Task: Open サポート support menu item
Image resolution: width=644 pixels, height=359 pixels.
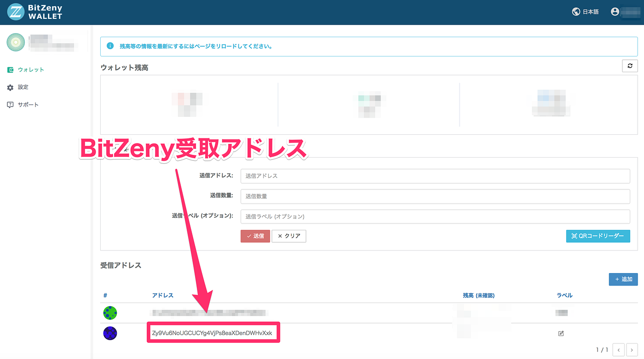Action: [28, 105]
